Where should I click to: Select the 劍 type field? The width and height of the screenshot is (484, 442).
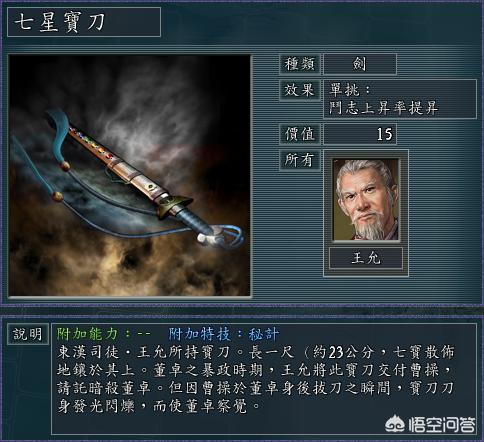pos(360,64)
